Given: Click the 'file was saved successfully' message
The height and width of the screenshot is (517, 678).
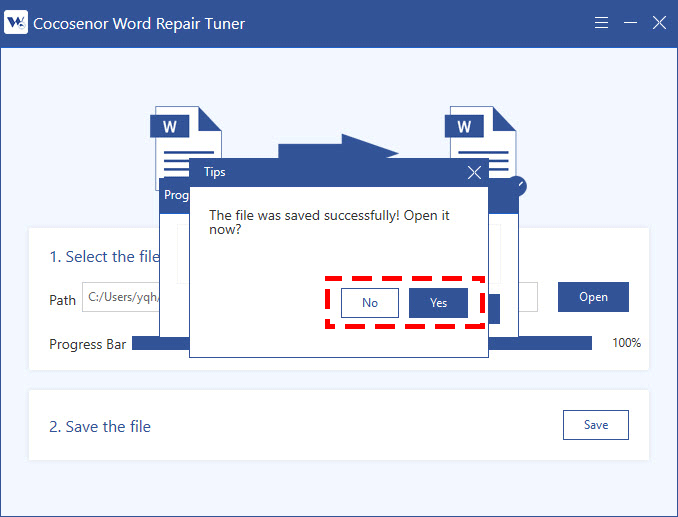Looking at the screenshot, I should point(329,222).
